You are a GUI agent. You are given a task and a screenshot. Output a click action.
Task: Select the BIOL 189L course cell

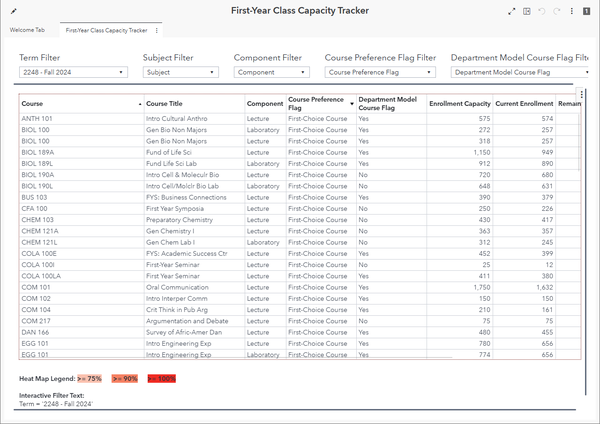(82, 164)
